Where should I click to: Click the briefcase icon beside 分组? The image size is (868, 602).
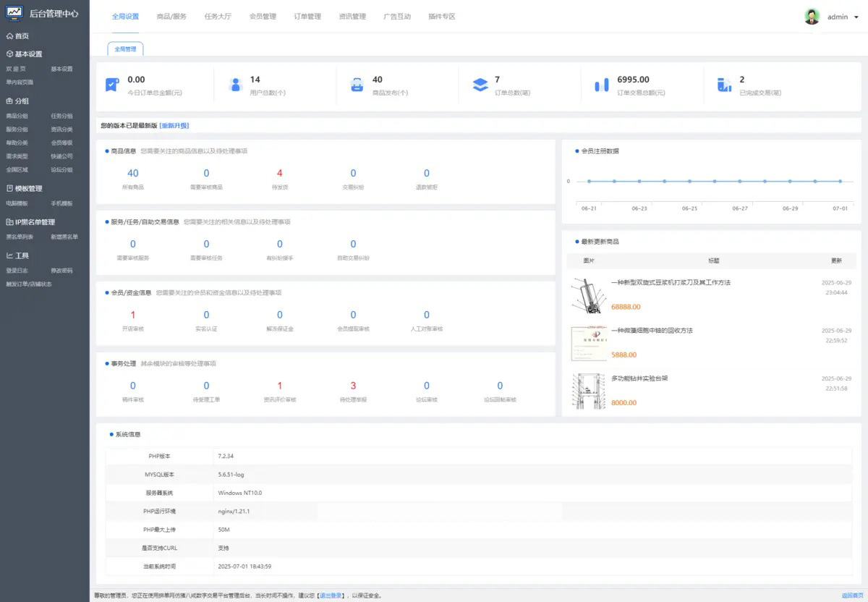(9, 101)
